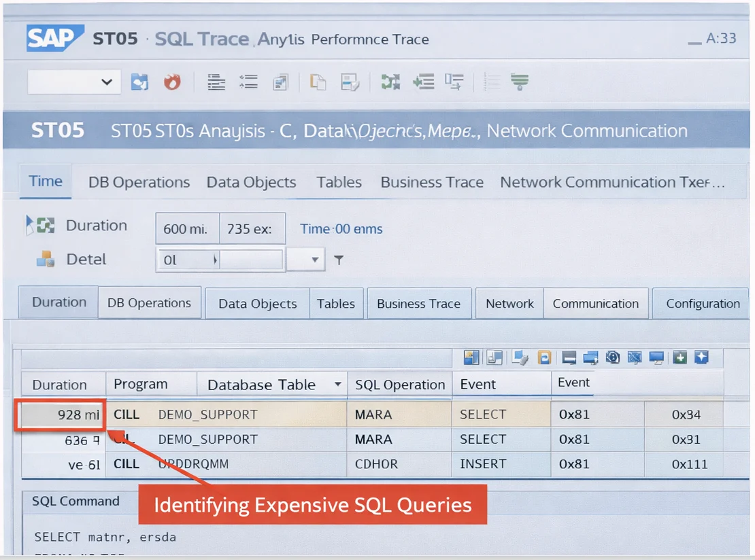This screenshot has width=755, height=560.
Task: Click the black filter funnel beside Detal
Action: pyautogui.click(x=339, y=260)
